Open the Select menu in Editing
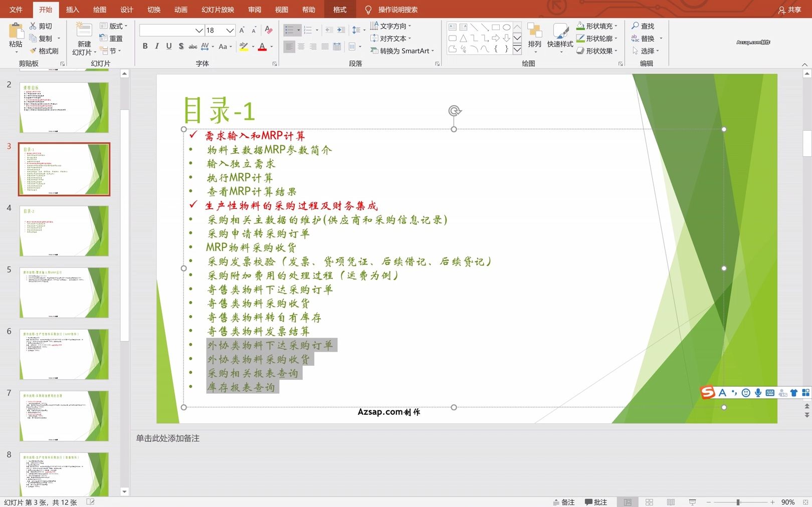 [x=646, y=51]
